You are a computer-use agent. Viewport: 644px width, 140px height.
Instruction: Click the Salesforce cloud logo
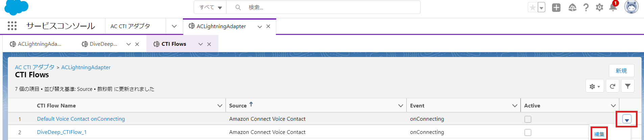(x=16, y=7)
